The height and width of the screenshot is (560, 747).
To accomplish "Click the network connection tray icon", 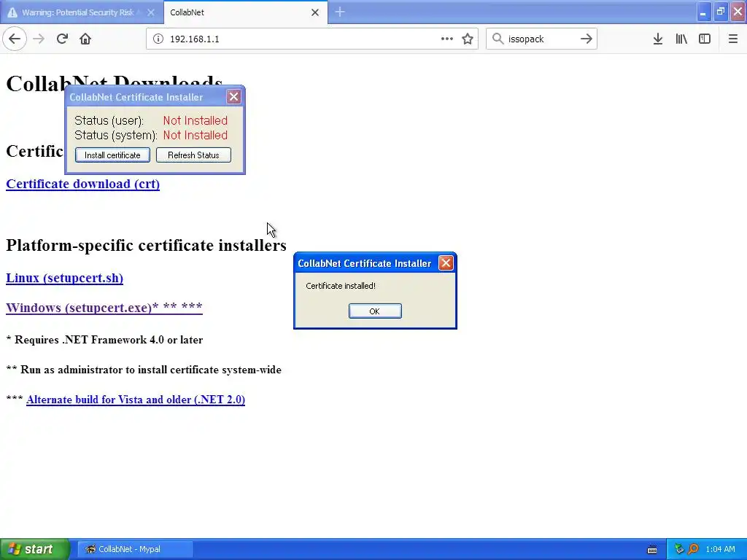I will (x=679, y=549).
